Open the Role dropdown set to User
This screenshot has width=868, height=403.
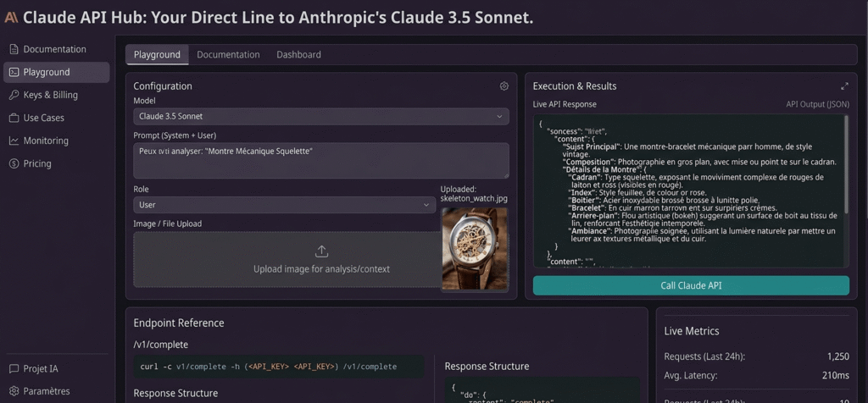285,205
